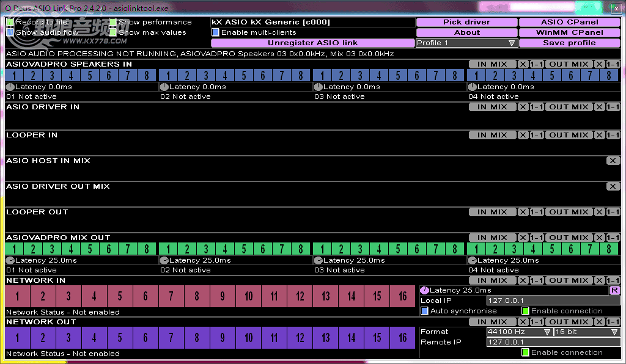Click IN MIX in ASIOVADPRO SPEAKERS IN row

492,64
